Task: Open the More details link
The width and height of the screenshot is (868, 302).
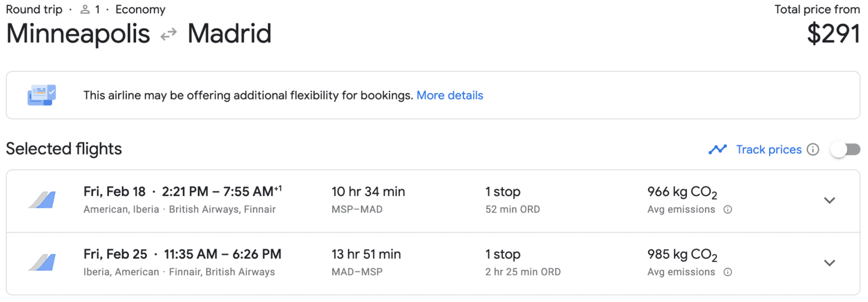Action: pyautogui.click(x=450, y=95)
